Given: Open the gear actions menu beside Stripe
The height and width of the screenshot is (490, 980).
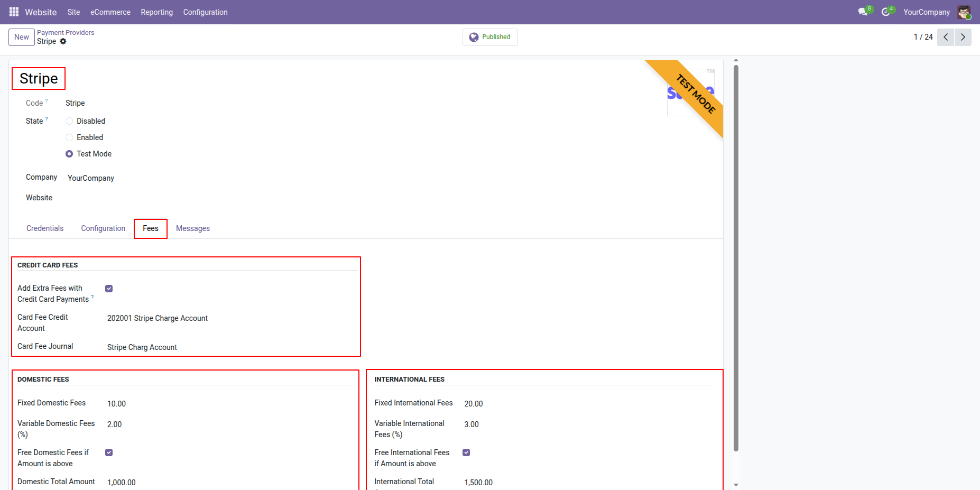Looking at the screenshot, I should tap(63, 41).
